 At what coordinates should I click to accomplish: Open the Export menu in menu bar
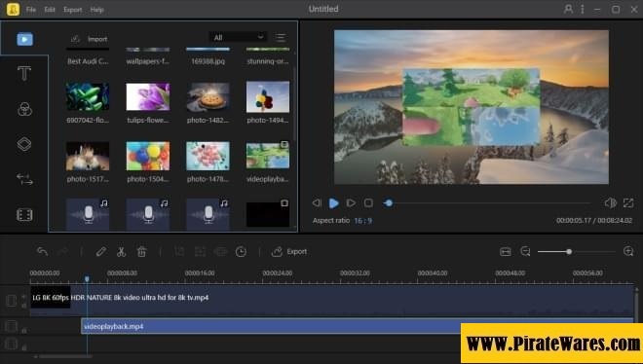73,10
